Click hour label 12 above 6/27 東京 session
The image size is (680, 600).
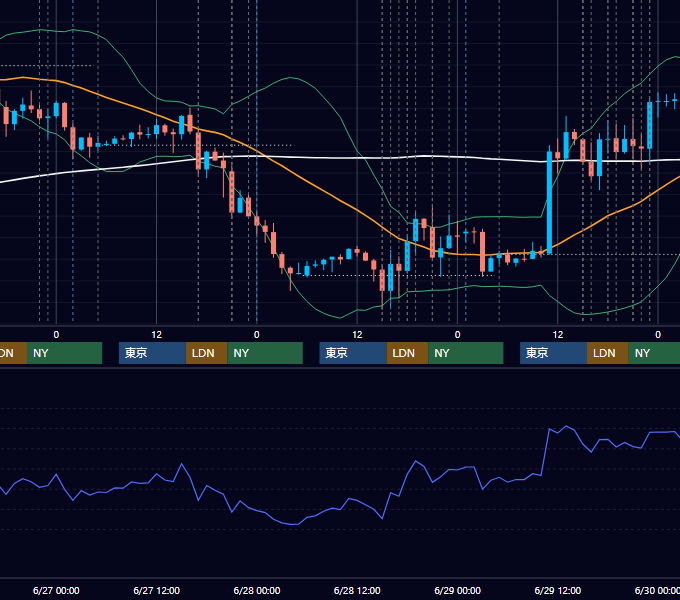pos(157,335)
